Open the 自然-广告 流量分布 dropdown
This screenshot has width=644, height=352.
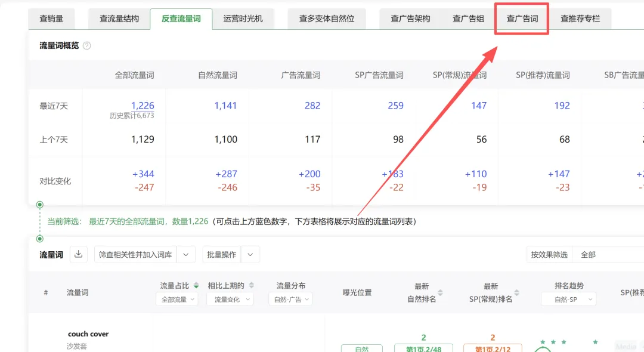(290, 299)
